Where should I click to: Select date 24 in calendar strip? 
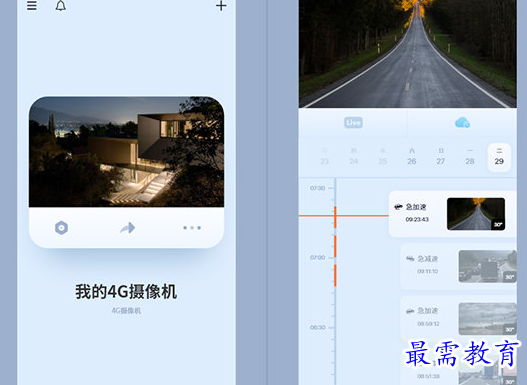click(353, 157)
